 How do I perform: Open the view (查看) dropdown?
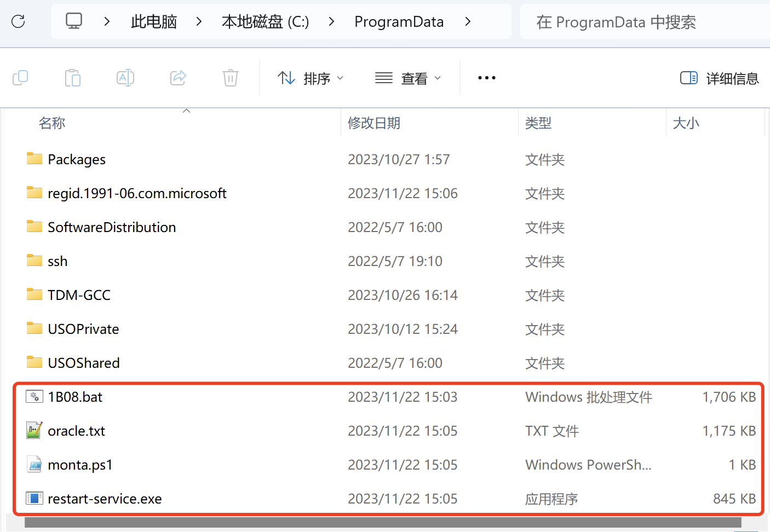[x=408, y=78]
